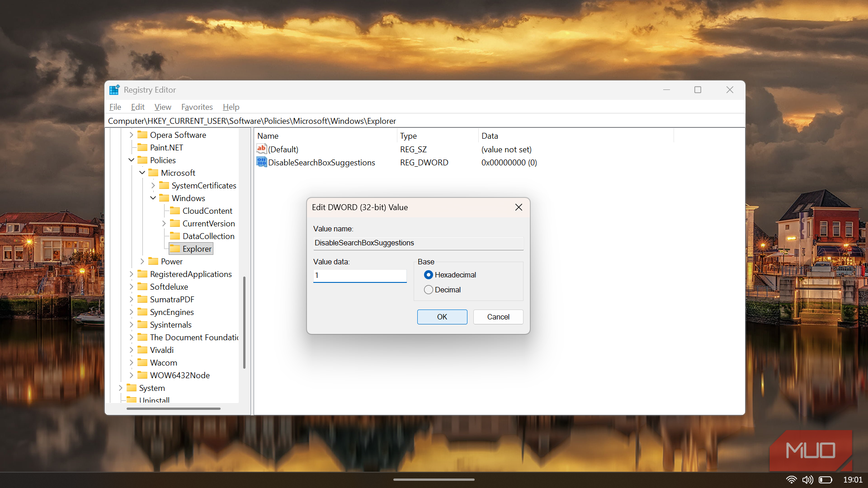Image resolution: width=868 pixels, height=488 pixels.
Task: Select the RegisteredApplications tree item
Action: click(191, 274)
